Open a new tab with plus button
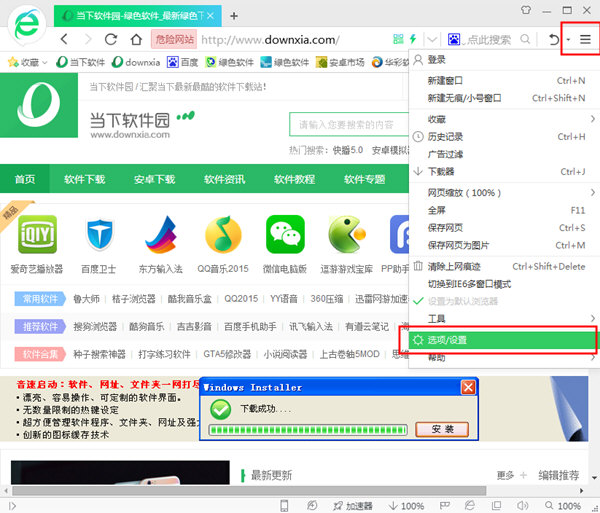Screen dimensions: 600x513 (234, 16)
